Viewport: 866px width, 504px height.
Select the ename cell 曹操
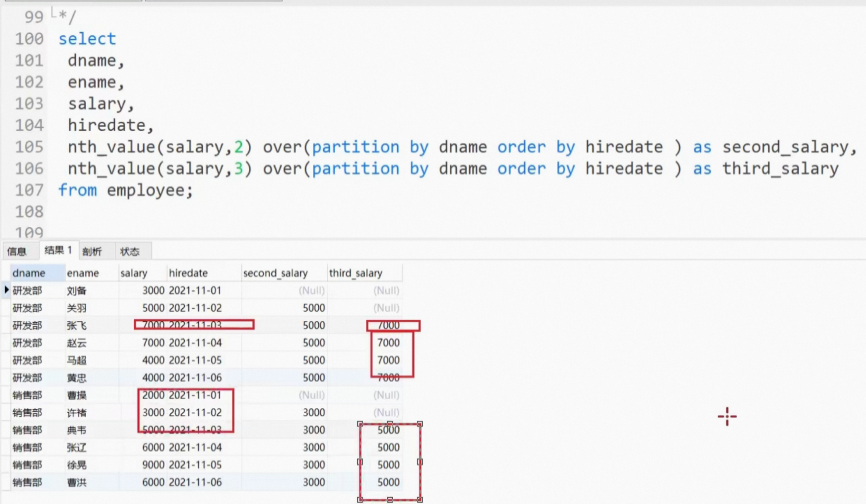tap(77, 395)
